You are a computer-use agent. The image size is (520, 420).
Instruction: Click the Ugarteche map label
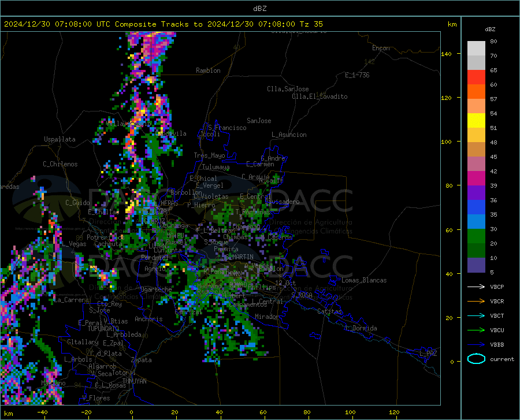(156, 289)
